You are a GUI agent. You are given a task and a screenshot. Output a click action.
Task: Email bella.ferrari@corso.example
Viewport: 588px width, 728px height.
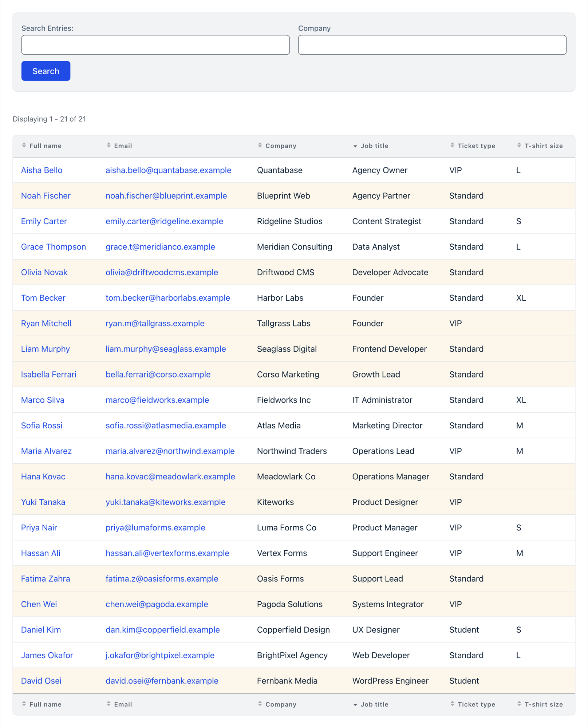pos(158,375)
